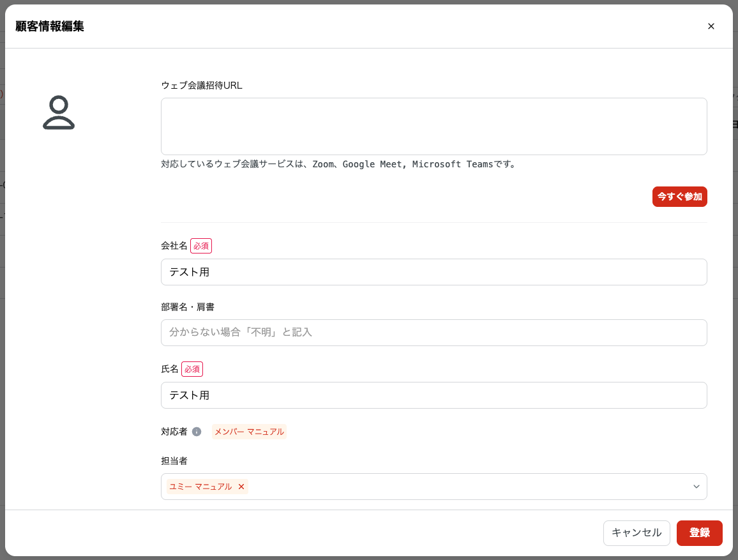Click the customer profile avatar icon
This screenshot has width=738, height=560.
[x=59, y=113]
